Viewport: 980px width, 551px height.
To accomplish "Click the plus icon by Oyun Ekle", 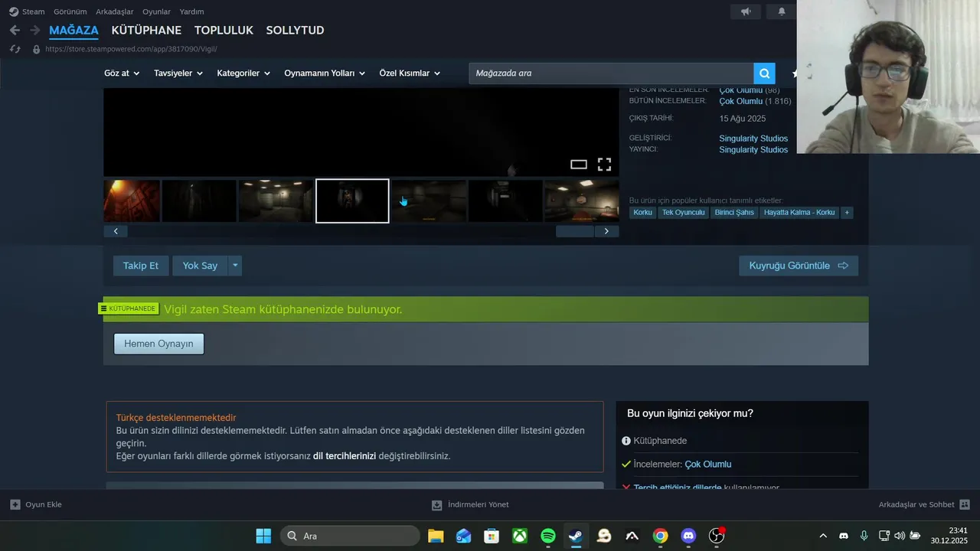I will click(15, 504).
